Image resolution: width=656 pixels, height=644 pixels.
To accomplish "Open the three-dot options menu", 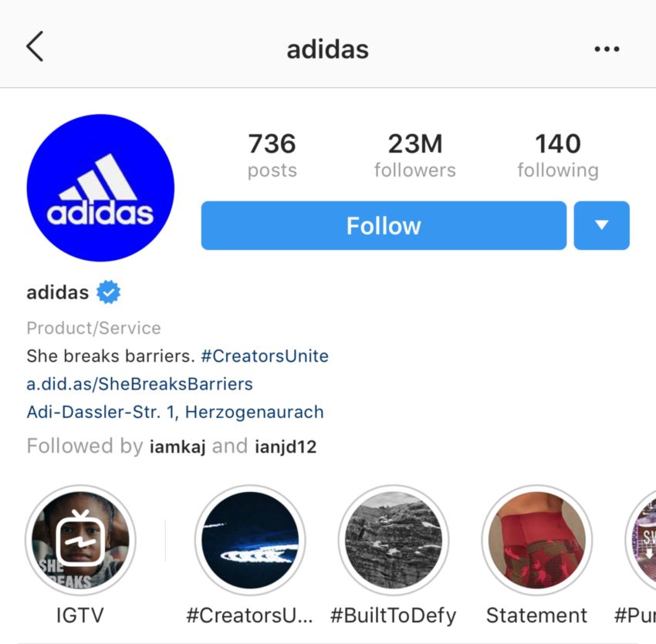I will 607,49.
